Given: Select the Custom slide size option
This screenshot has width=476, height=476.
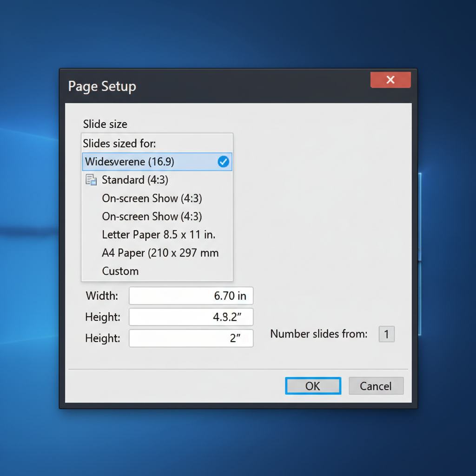Looking at the screenshot, I should tap(120, 271).
